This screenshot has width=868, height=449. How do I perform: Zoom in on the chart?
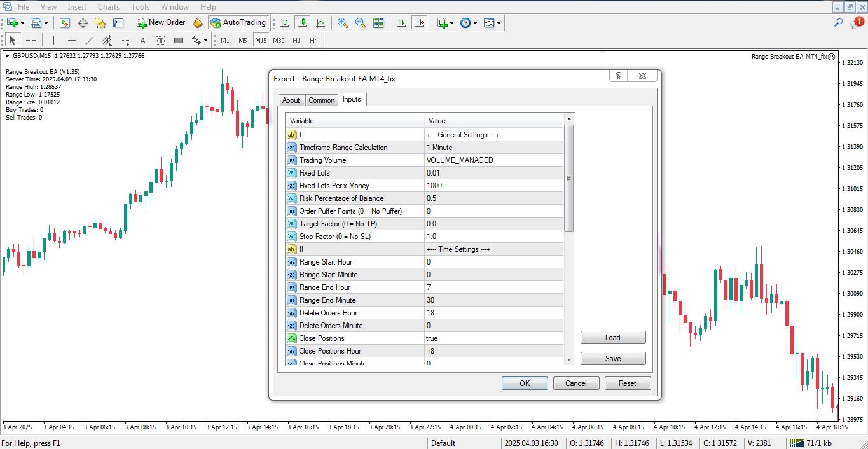pyautogui.click(x=342, y=22)
